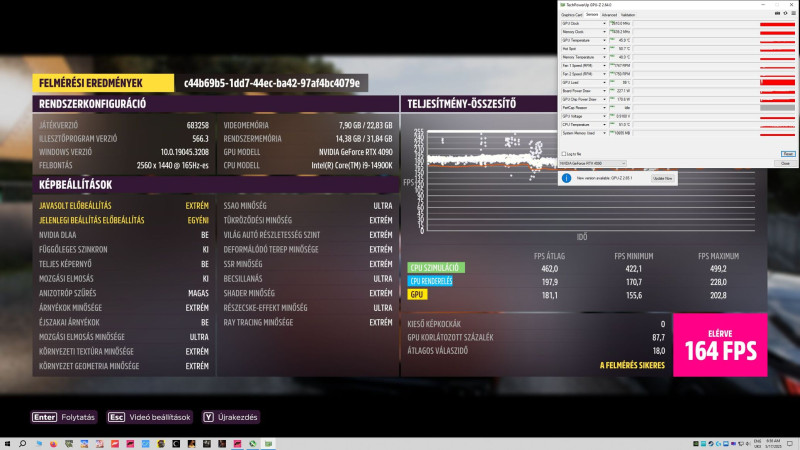Expand the Hot Spot sensor dropdown
This screenshot has height=450, width=800.
pyautogui.click(x=604, y=49)
